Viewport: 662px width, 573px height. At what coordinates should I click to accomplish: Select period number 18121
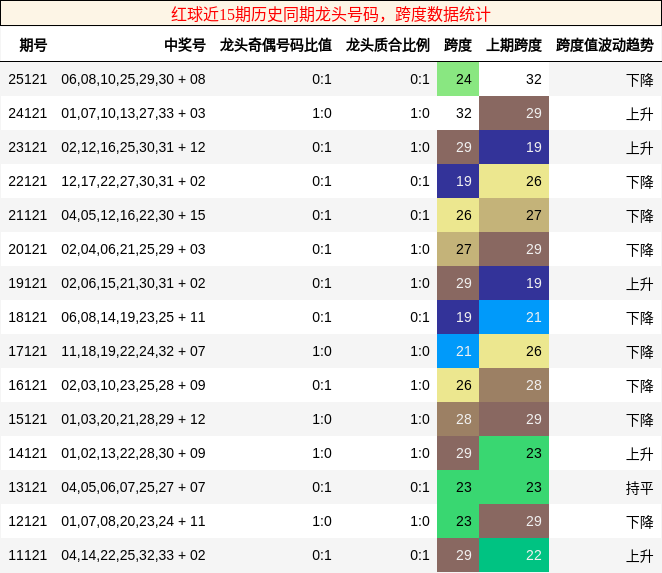click(x=27, y=317)
